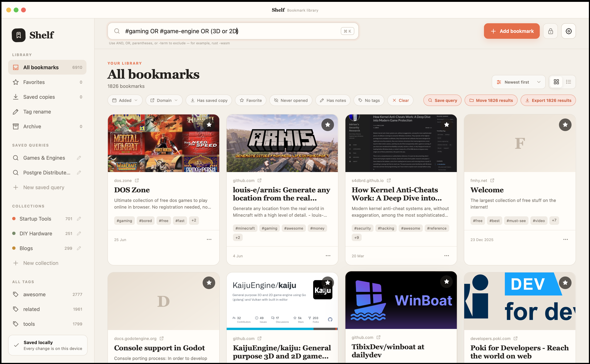Open developers.poki.com external link icon
The width and height of the screenshot is (590, 364).
click(x=516, y=338)
